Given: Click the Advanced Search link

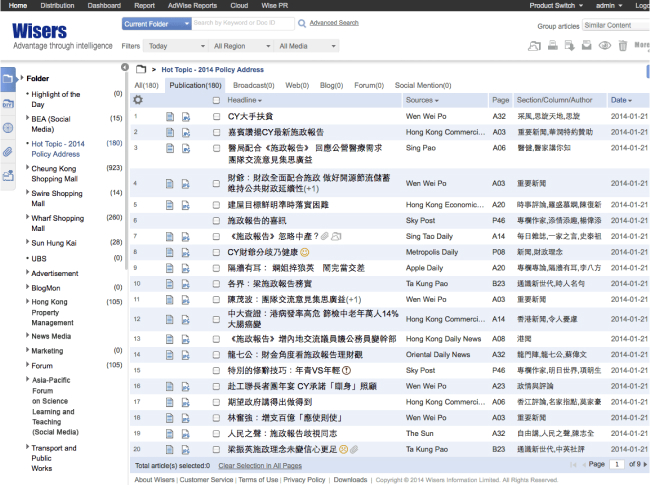Looking at the screenshot, I should pyautogui.click(x=334, y=23).
